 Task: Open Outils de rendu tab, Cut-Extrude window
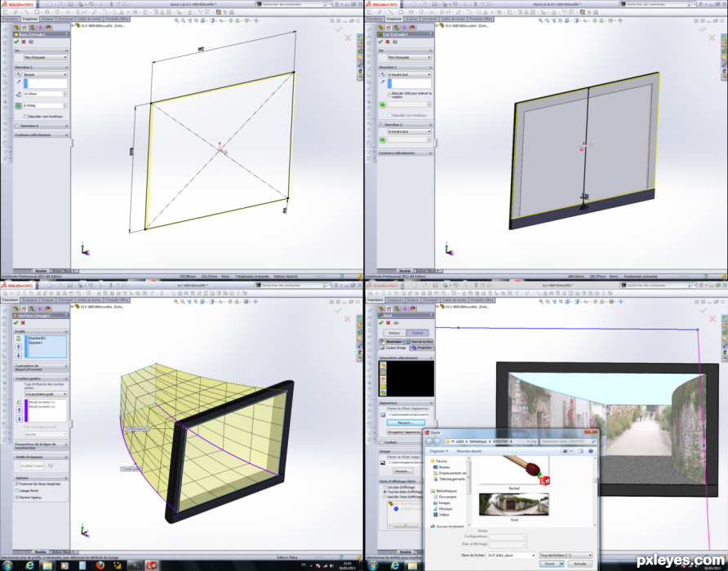point(454,19)
